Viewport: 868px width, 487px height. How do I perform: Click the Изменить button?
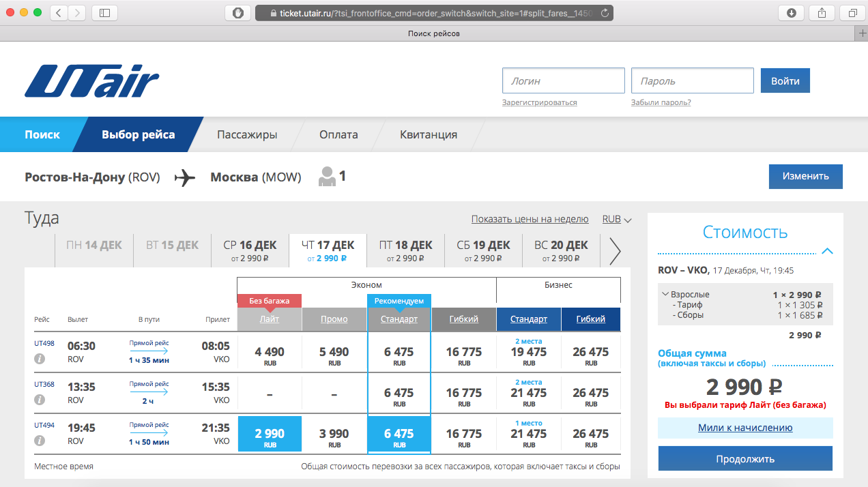806,176
